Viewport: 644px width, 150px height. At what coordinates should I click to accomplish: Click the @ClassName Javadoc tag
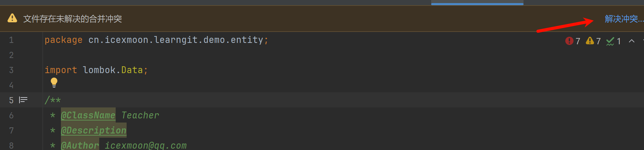(x=88, y=115)
